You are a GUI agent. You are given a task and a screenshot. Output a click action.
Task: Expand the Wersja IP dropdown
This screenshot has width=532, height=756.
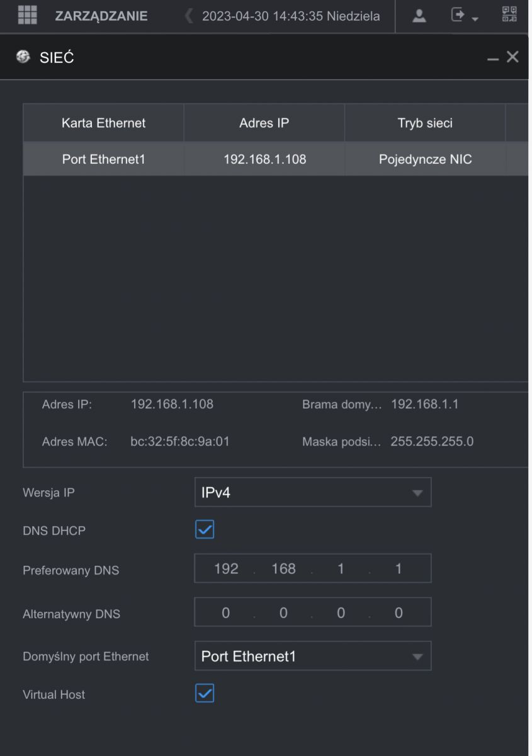pos(313,492)
